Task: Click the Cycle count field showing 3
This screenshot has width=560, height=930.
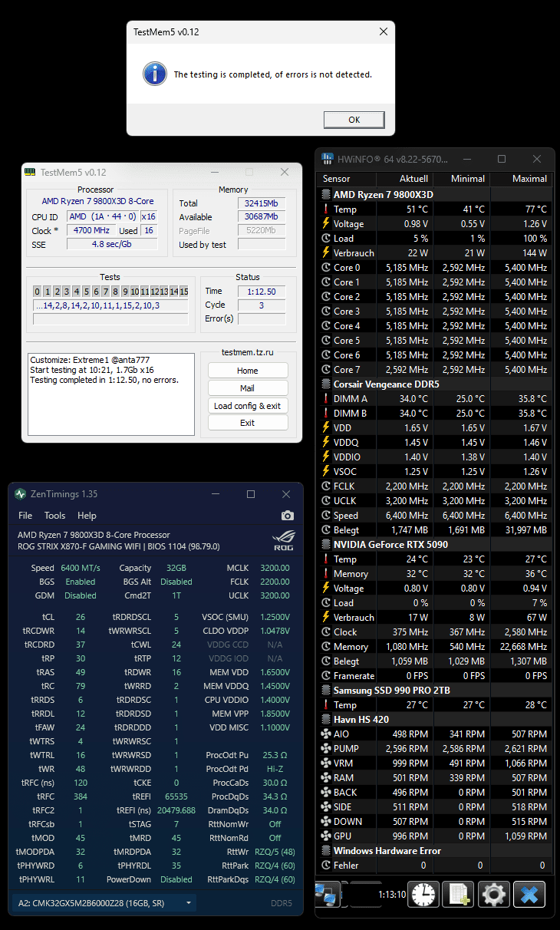Action: (261, 305)
